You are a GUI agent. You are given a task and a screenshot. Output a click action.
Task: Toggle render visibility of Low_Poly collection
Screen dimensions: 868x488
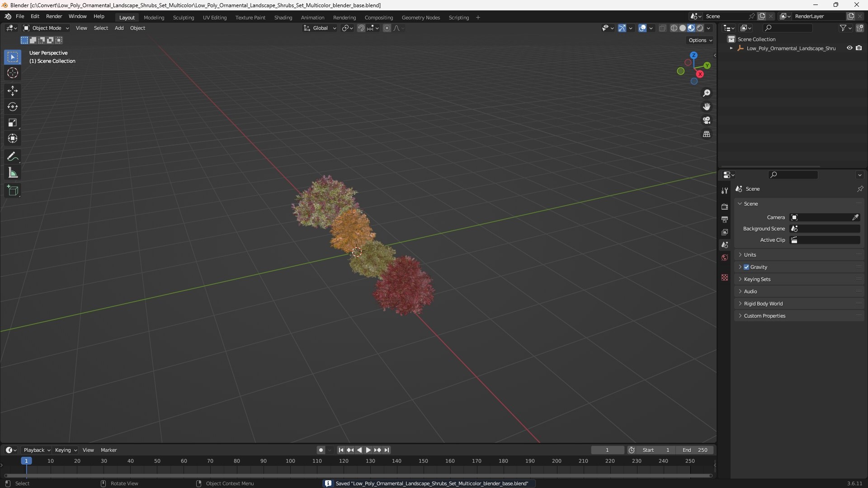click(859, 48)
